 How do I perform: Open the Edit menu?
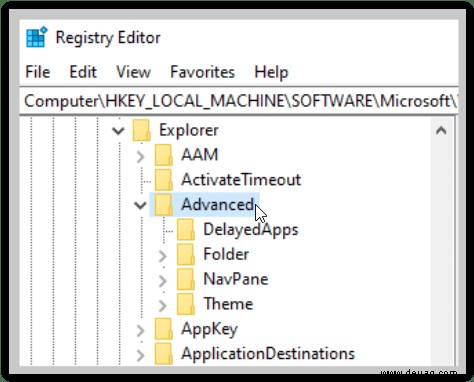(x=83, y=72)
